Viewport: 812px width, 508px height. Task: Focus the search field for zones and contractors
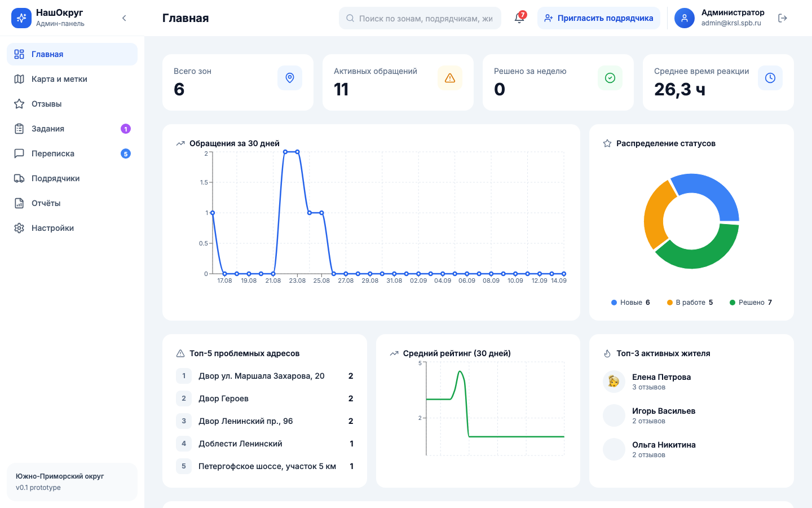pyautogui.click(x=420, y=18)
